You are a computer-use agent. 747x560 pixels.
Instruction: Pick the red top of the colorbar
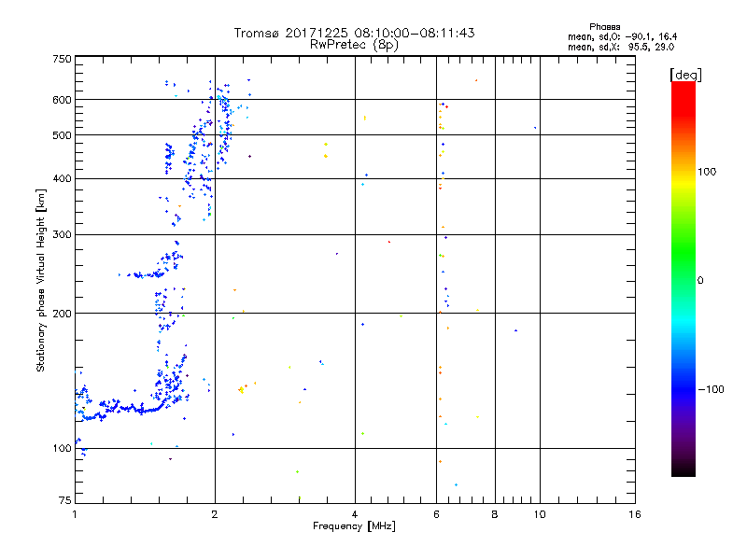click(683, 87)
